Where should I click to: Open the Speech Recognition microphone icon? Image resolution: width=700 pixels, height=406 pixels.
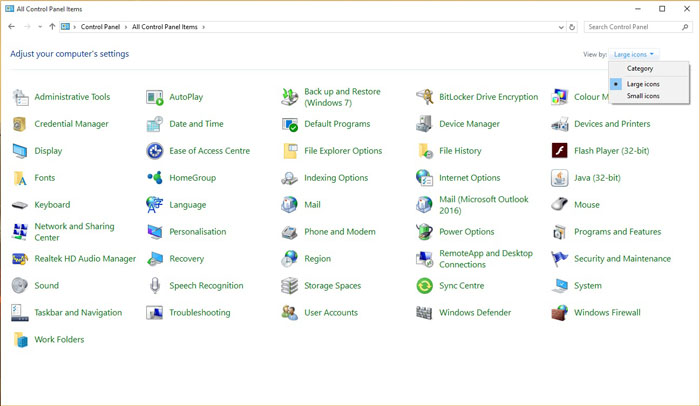[155, 285]
